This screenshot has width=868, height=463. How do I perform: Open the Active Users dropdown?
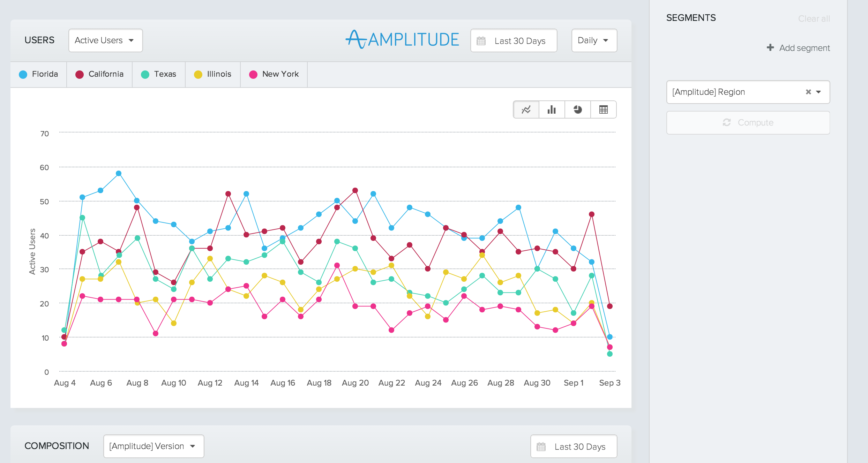pyautogui.click(x=106, y=40)
